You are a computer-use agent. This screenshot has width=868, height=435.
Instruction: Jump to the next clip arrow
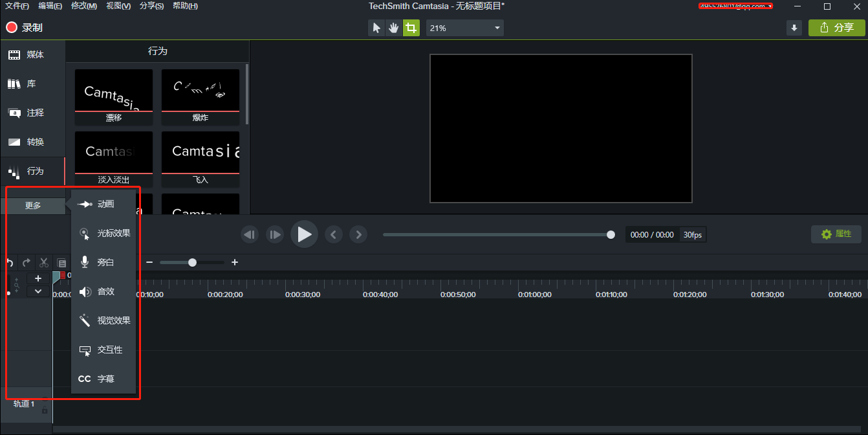(x=358, y=234)
